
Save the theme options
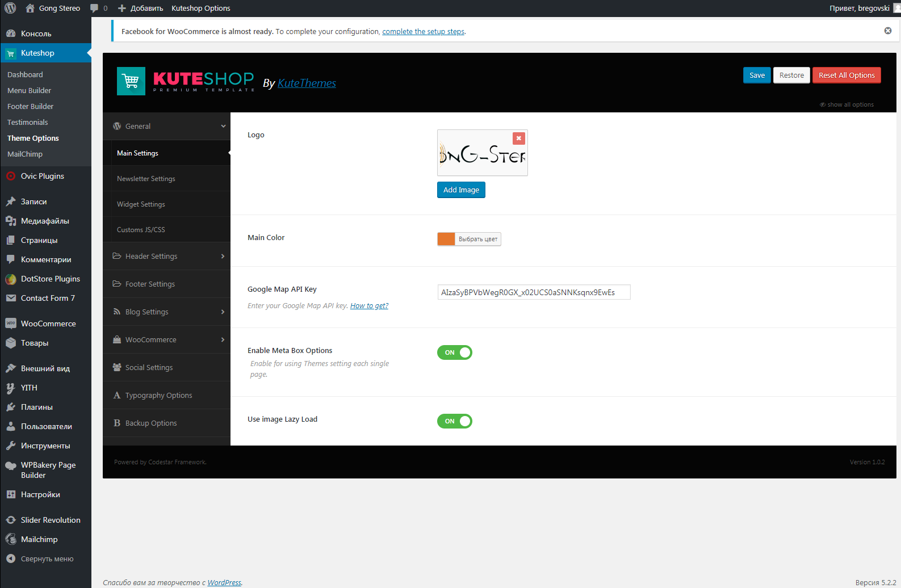click(x=757, y=75)
